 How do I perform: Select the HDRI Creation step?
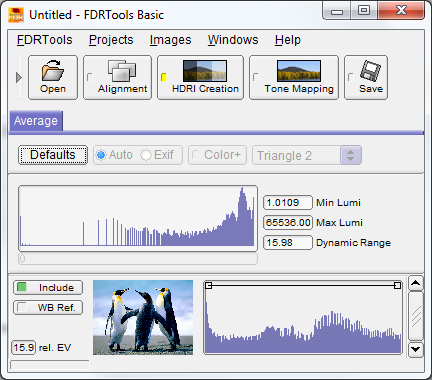click(x=200, y=77)
